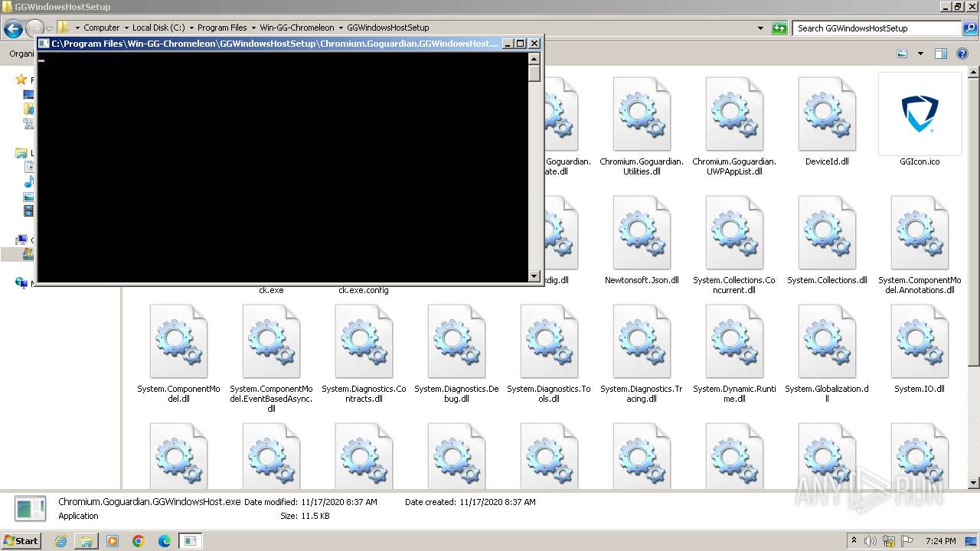
Task: Select System.Globalization.dll file
Action: (827, 354)
